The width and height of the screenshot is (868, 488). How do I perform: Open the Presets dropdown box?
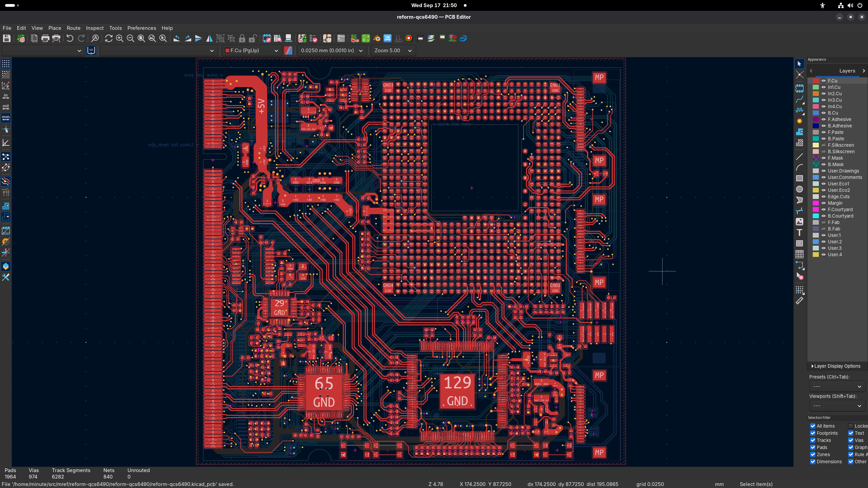(x=837, y=386)
